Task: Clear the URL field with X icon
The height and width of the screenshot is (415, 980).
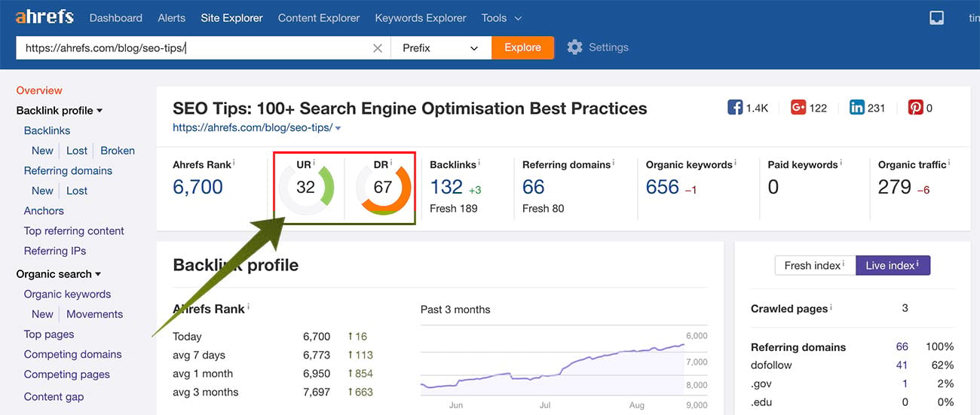Action: [378, 48]
